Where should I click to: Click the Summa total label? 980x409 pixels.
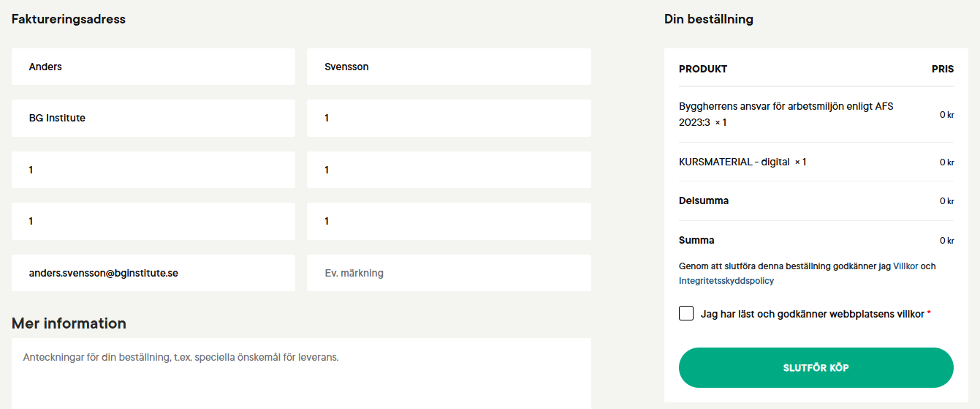pos(696,240)
